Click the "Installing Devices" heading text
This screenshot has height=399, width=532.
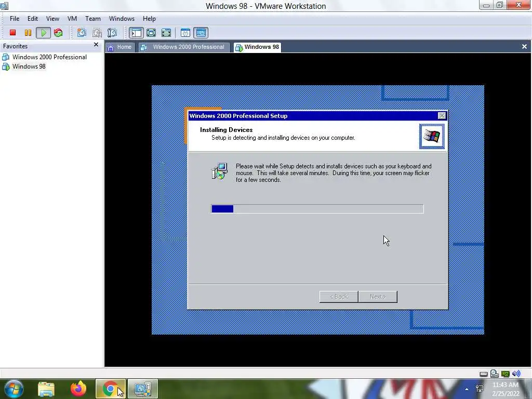coord(227,129)
